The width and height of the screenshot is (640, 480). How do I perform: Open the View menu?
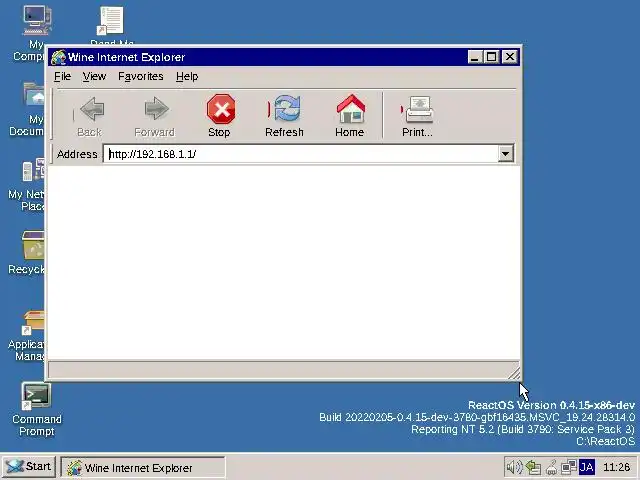pos(94,76)
